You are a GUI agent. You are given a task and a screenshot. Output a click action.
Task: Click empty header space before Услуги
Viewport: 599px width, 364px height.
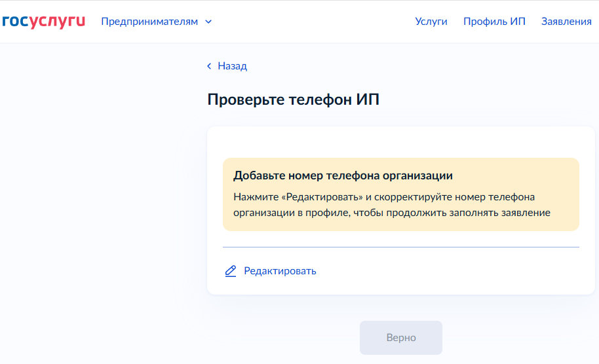pos(315,22)
